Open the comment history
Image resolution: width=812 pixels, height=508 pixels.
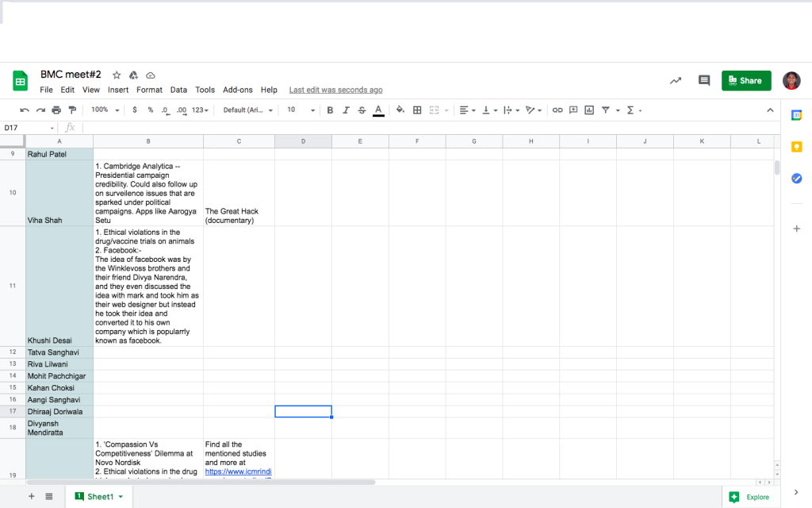[704, 80]
